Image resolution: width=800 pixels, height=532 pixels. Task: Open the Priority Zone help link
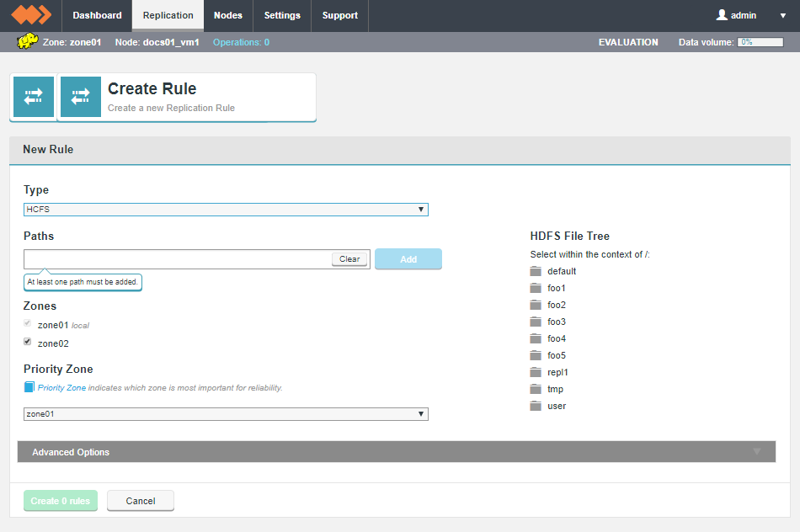pyautogui.click(x=61, y=388)
